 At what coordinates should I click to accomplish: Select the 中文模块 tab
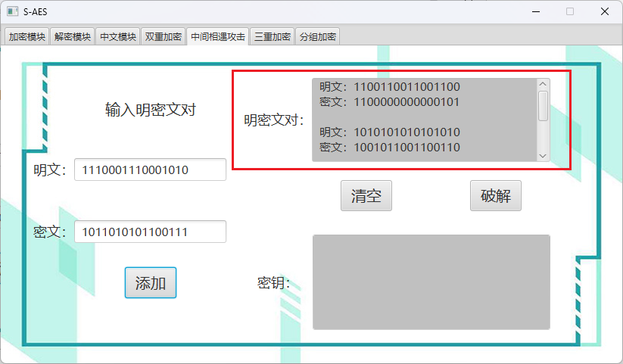point(118,36)
